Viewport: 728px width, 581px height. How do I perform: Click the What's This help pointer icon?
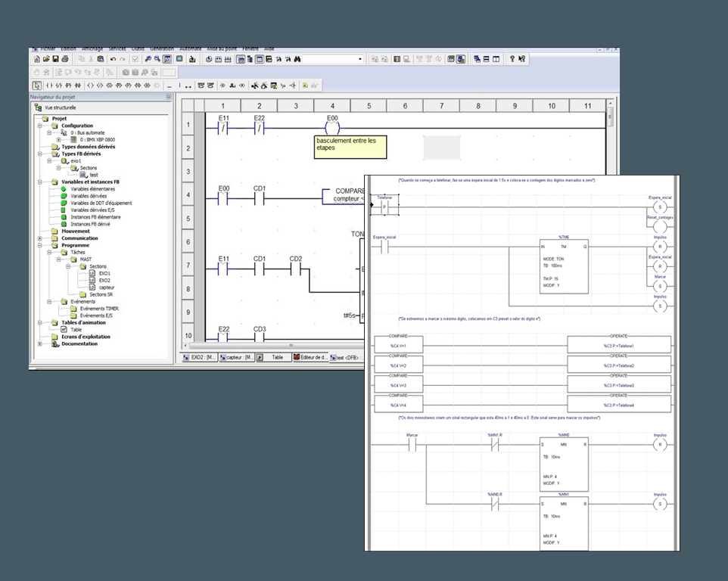522,59
